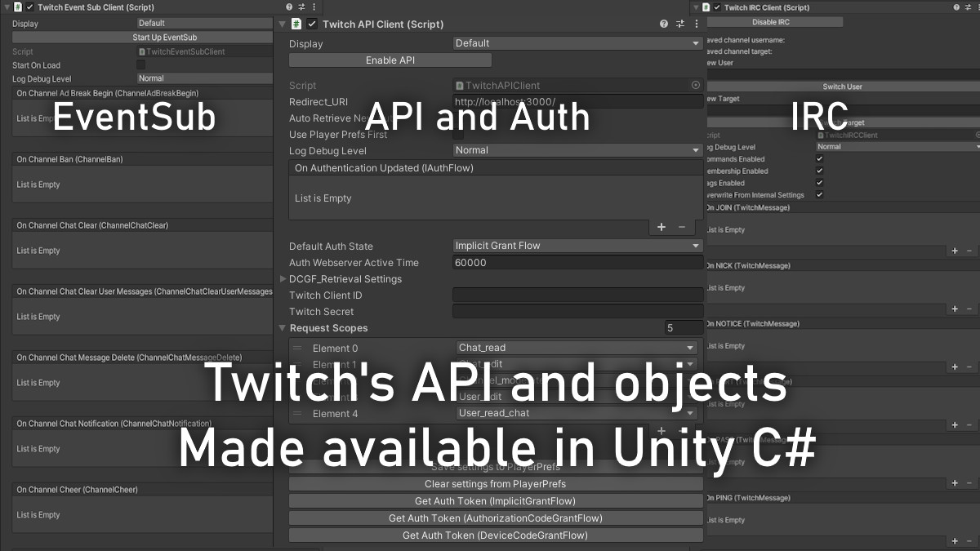980x551 pixels.
Task: Remove listener from On JOIN event list
Action: (969, 251)
